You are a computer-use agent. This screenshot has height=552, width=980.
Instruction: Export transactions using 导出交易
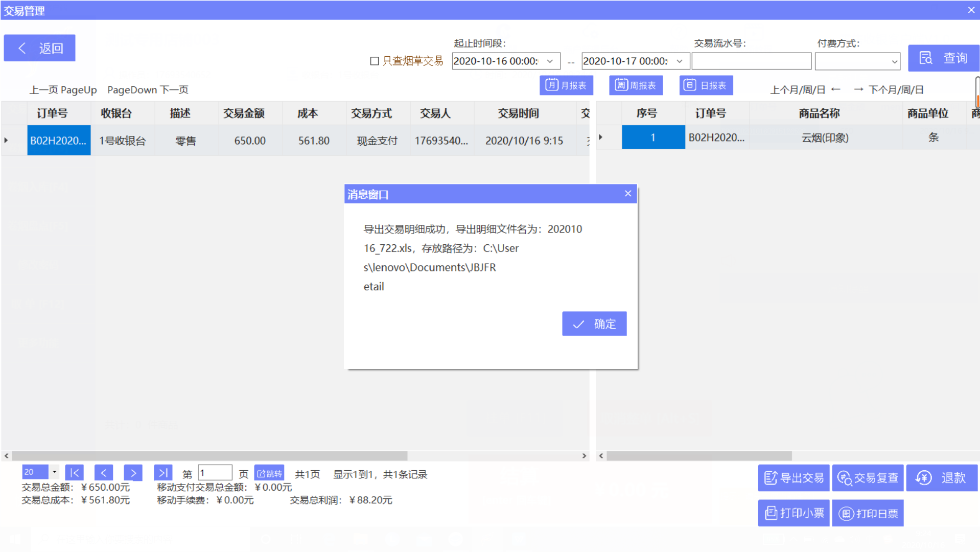[x=793, y=477]
